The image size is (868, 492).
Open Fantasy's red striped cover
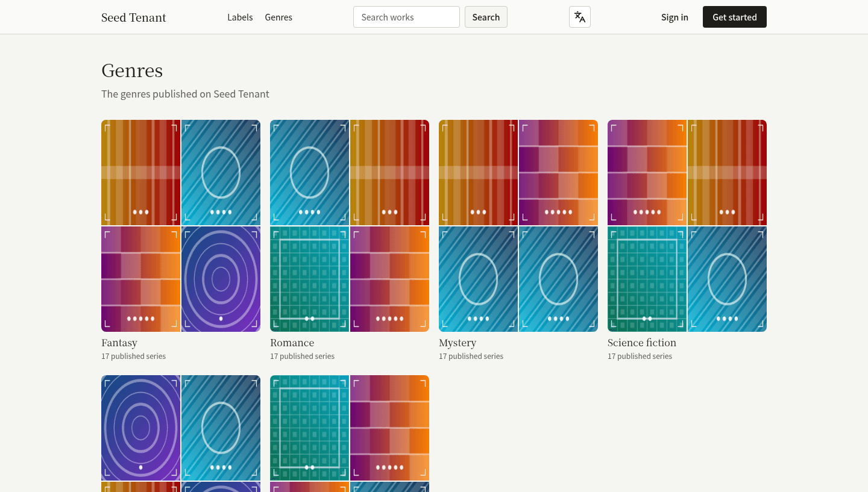tap(140, 172)
